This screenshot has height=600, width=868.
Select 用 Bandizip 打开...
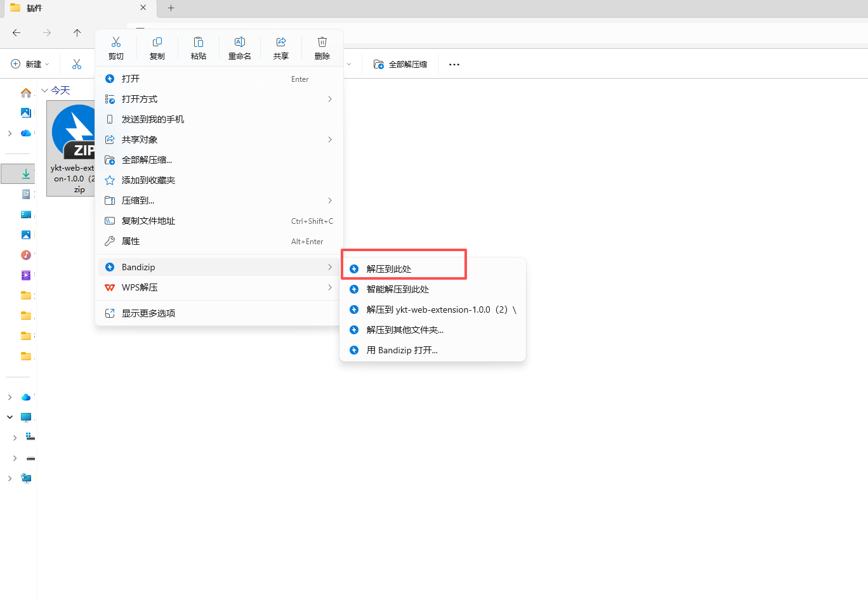(x=433, y=350)
